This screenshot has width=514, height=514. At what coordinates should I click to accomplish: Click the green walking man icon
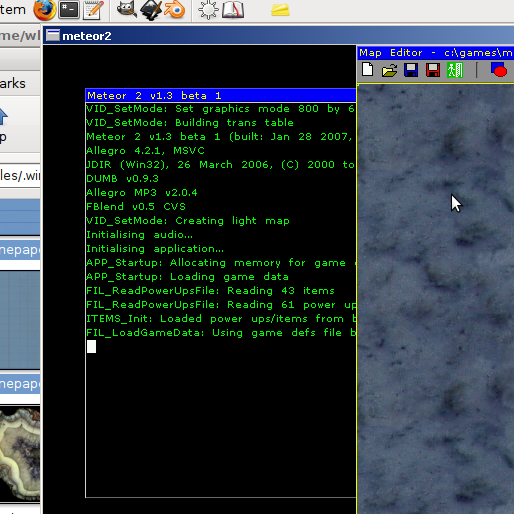455,70
